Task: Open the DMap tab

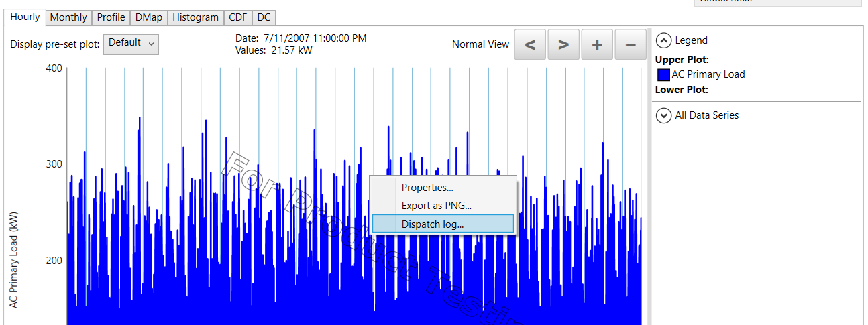Action: 148,17
